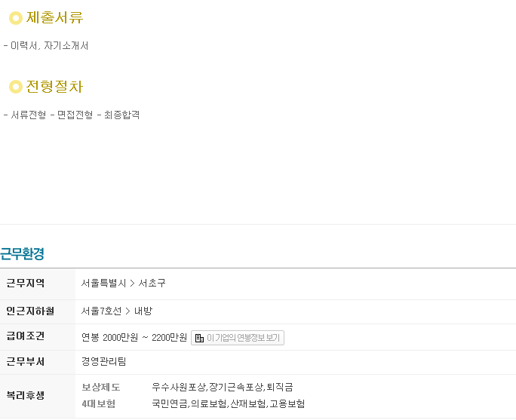Click the 서류전형 - 면접전형 - 최종합격 process line
The height and width of the screenshot is (420, 516).
coord(72,115)
